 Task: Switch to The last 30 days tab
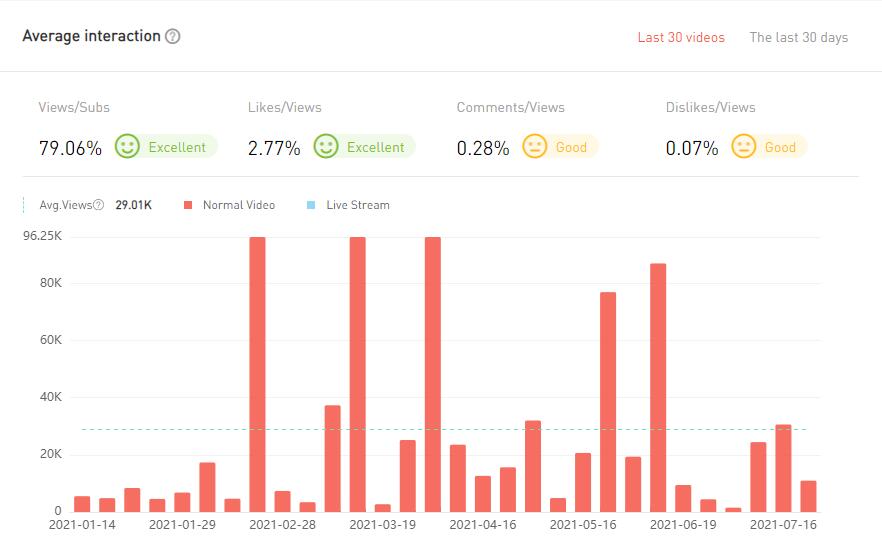tap(798, 38)
